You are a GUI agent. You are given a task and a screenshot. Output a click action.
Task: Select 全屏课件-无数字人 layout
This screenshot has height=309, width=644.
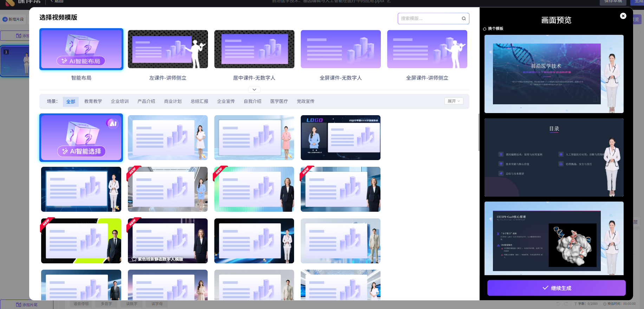(340, 49)
